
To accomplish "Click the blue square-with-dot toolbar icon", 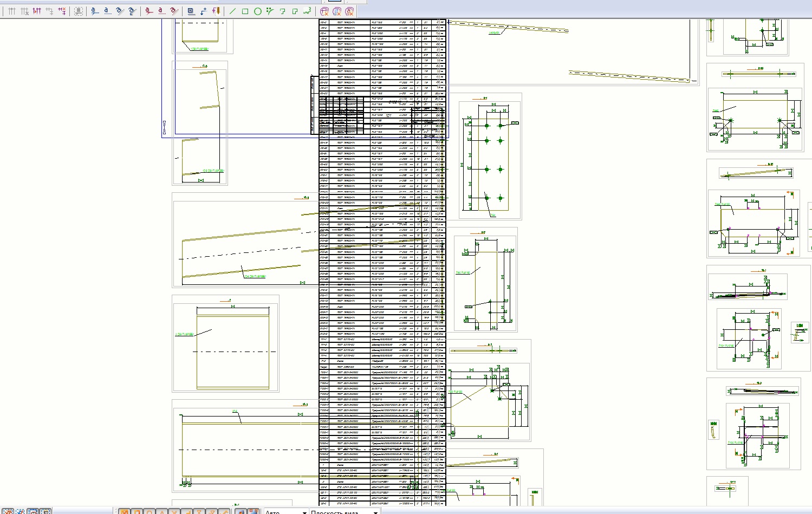I will click(x=191, y=11).
